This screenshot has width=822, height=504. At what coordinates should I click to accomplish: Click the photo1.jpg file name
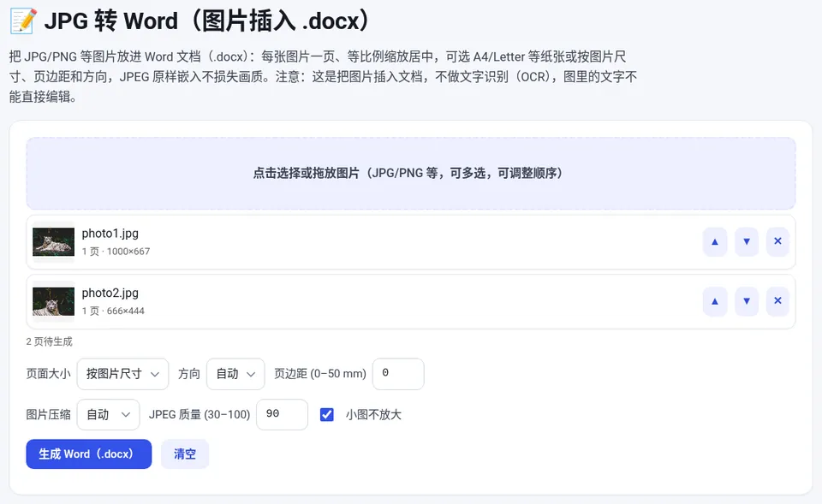pos(110,234)
